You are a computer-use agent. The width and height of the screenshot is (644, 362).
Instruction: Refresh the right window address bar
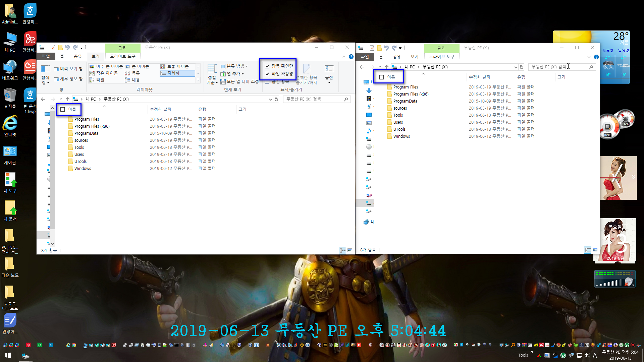(522, 67)
